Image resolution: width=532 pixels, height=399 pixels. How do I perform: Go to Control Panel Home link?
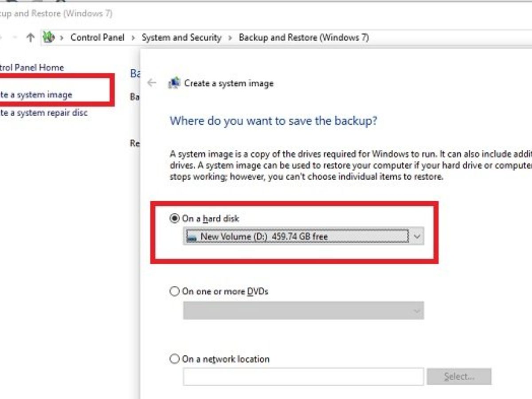point(32,67)
